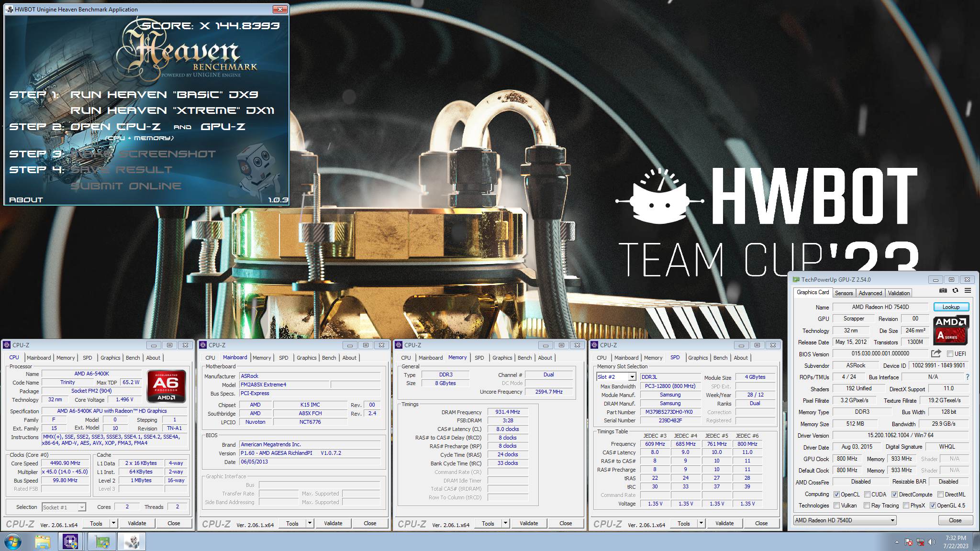Take a GPU-Z screenshot with the camera icon
This screenshot has height=551, width=980.
(943, 290)
